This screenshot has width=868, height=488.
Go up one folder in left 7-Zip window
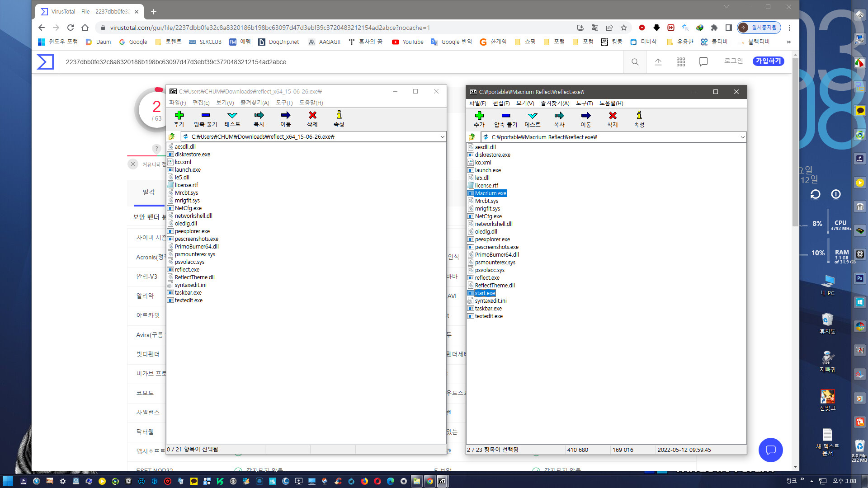coord(172,136)
